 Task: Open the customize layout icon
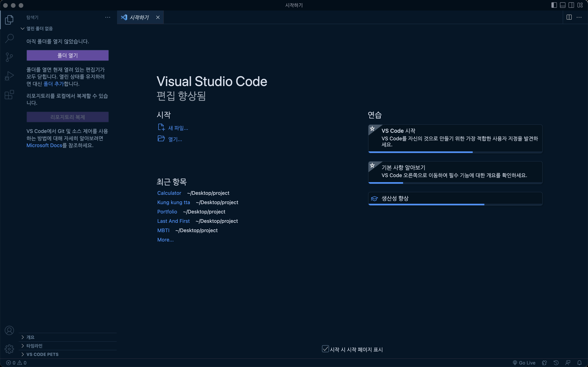(x=580, y=5)
